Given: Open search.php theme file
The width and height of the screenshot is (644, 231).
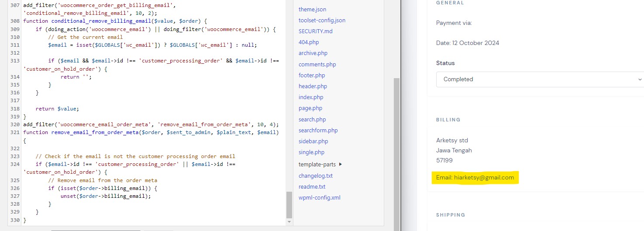Looking at the screenshot, I should 312,119.
